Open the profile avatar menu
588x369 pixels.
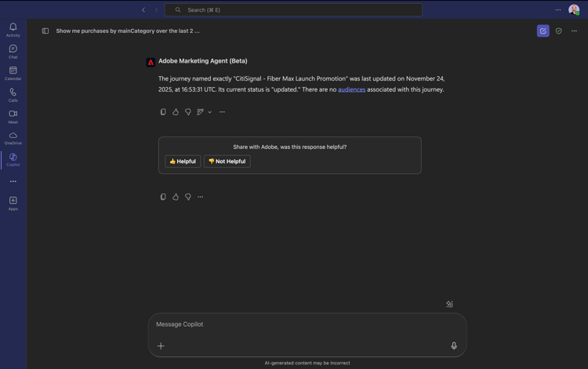coord(574,9)
